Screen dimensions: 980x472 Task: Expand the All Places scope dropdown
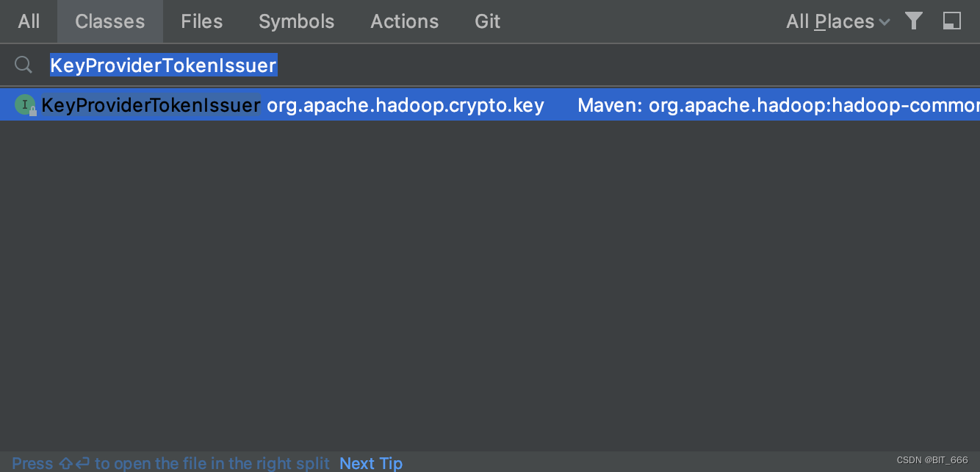(x=830, y=21)
